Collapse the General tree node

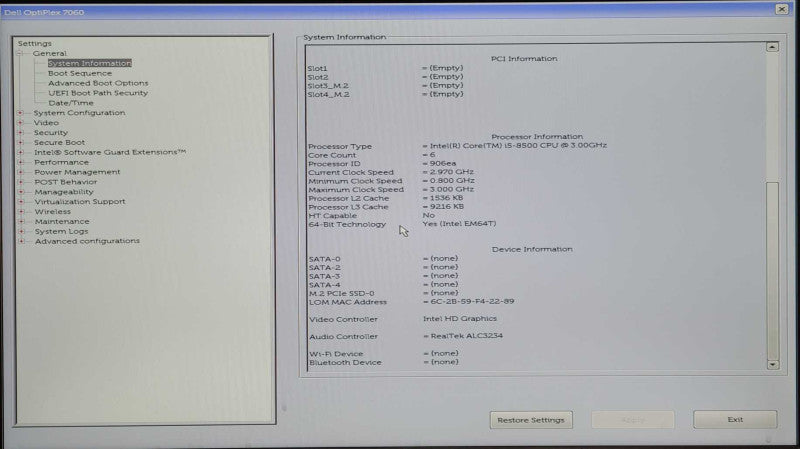pyautogui.click(x=19, y=53)
